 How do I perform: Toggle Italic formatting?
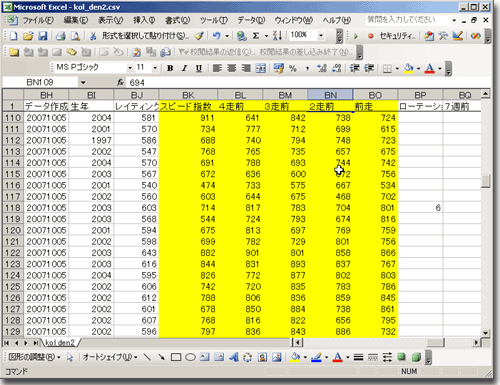[184, 68]
